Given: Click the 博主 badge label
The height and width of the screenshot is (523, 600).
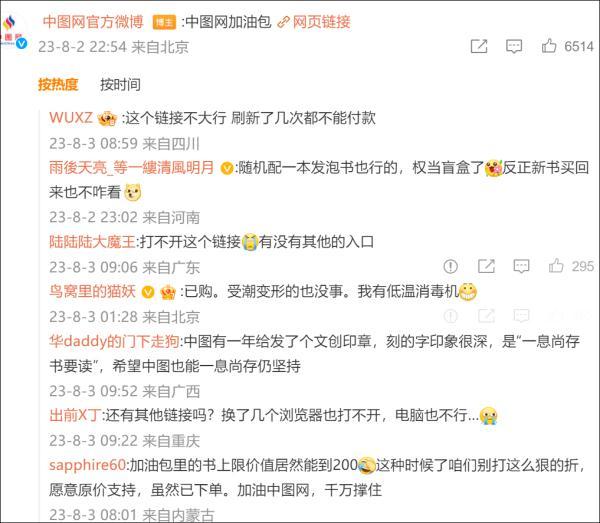Looking at the screenshot, I should point(164,22).
